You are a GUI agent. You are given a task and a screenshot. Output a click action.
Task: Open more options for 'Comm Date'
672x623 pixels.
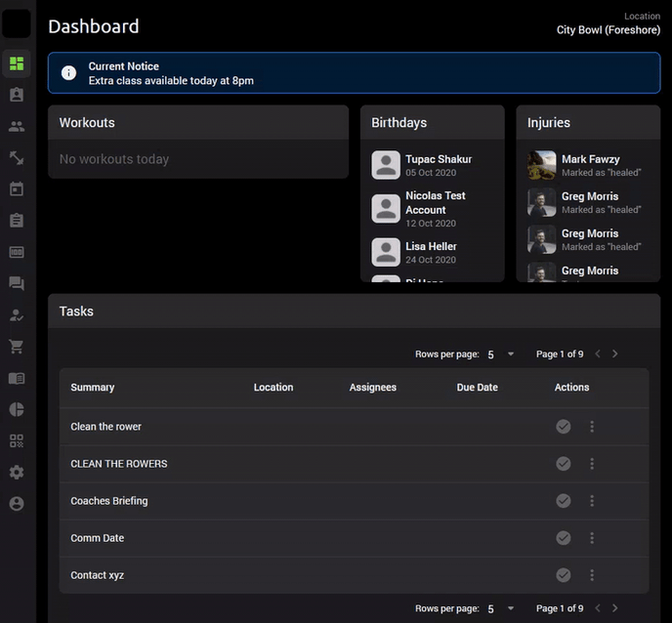point(592,538)
